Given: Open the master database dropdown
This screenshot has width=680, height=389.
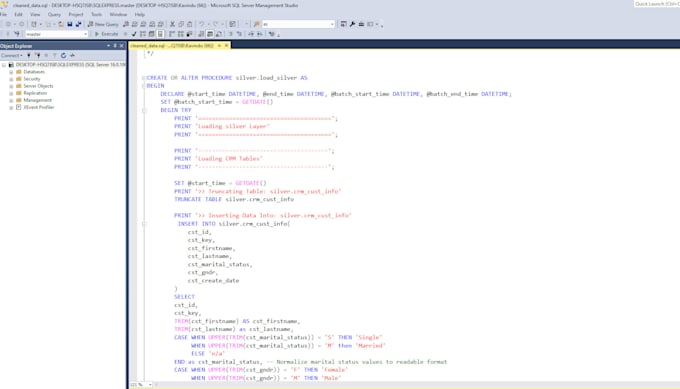Looking at the screenshot, I should 85,34.
